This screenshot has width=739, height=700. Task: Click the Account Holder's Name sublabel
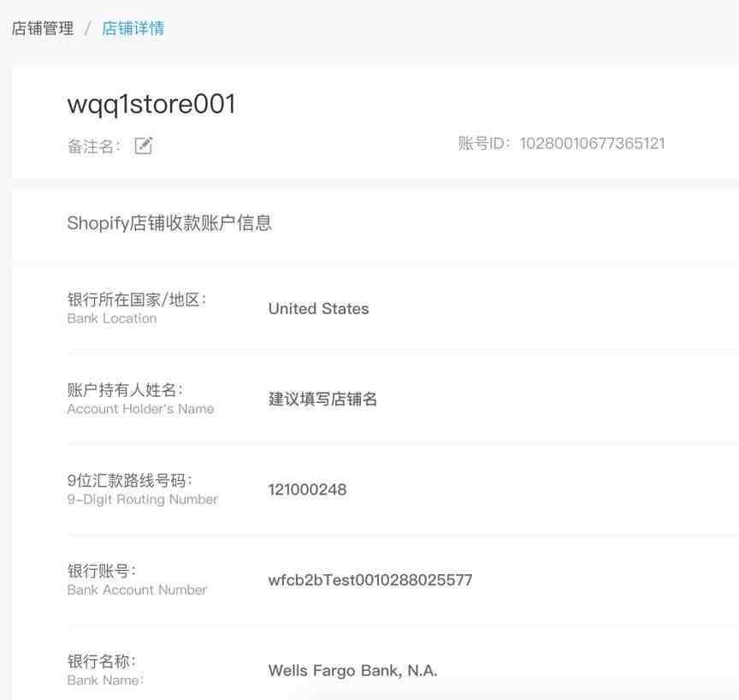[x=140, y=409]
